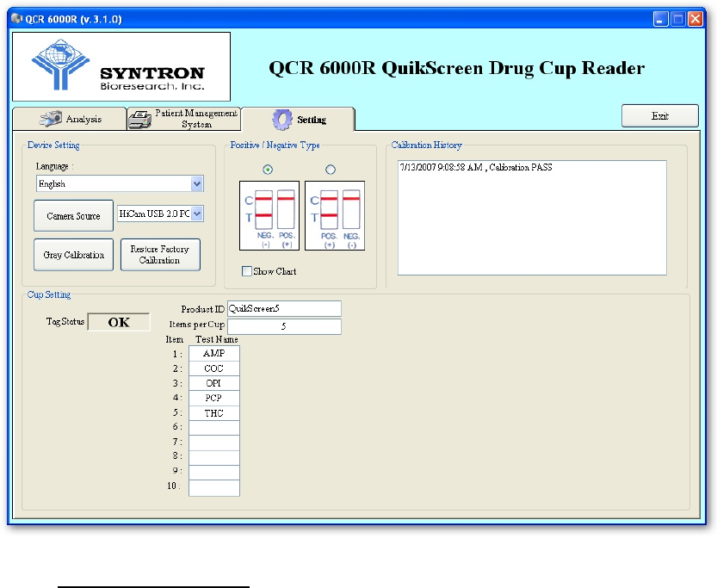This screenshot has width=717, height=588.
Task: Click the PCP test name cell
Action: (214, 399)
